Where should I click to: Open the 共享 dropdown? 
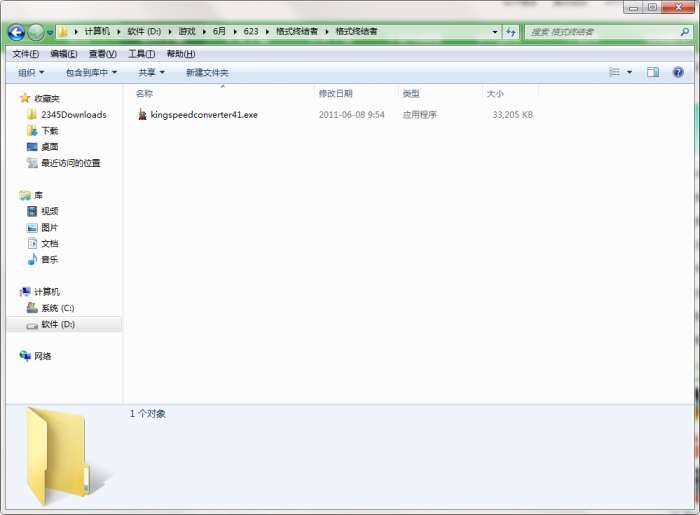tap(151, 72)
